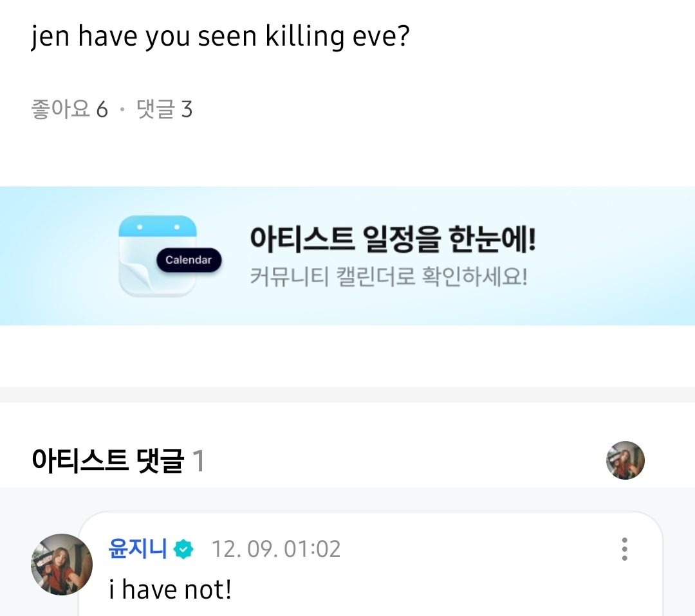The image size is (695, 616).
Task: Tap the 댓글 3 label to view replies
Action: point(164,111)
